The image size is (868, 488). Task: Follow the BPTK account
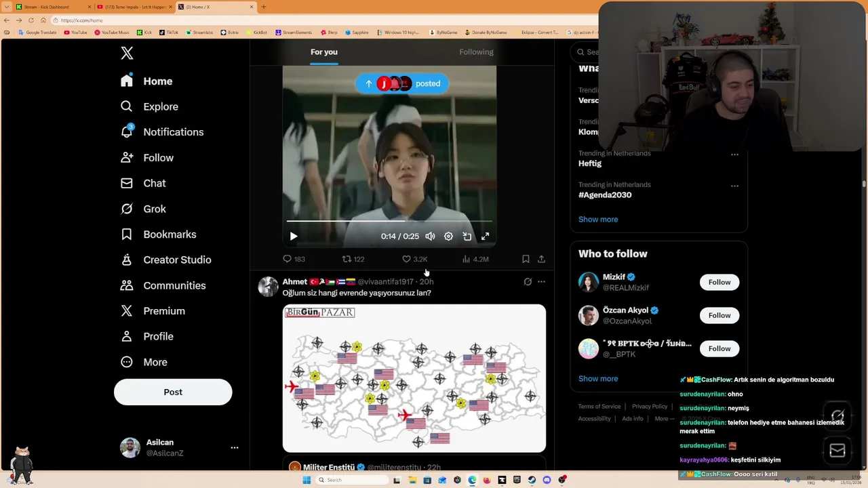coord(719,348)
